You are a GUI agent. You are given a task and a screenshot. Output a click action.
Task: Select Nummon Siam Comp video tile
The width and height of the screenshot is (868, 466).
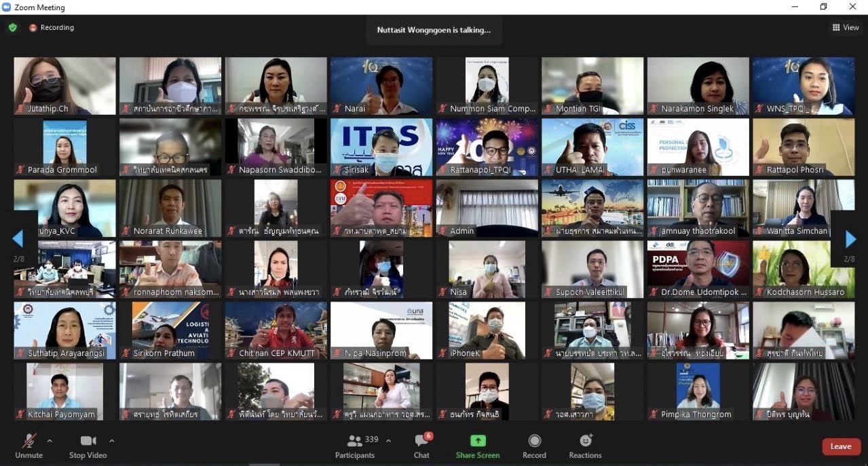(x=487, y=86)
